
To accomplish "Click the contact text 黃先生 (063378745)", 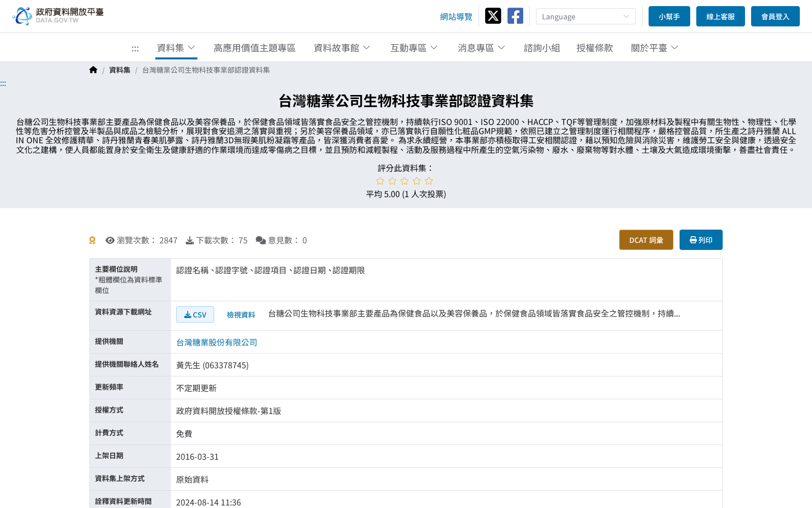I will [212, 365].
